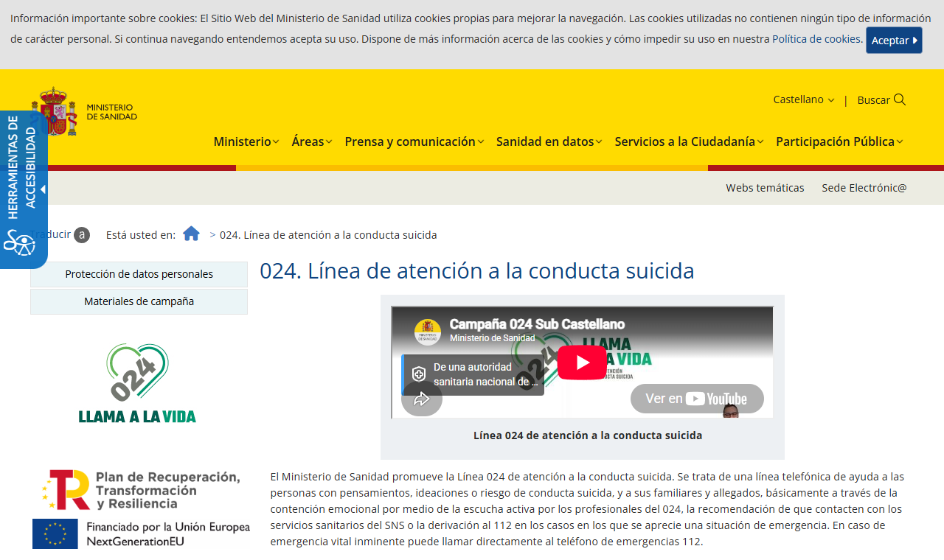Expand Servicios a la Ciudadanía menu
The height and width of the screenshot is (560, 944).
point(690,141)
